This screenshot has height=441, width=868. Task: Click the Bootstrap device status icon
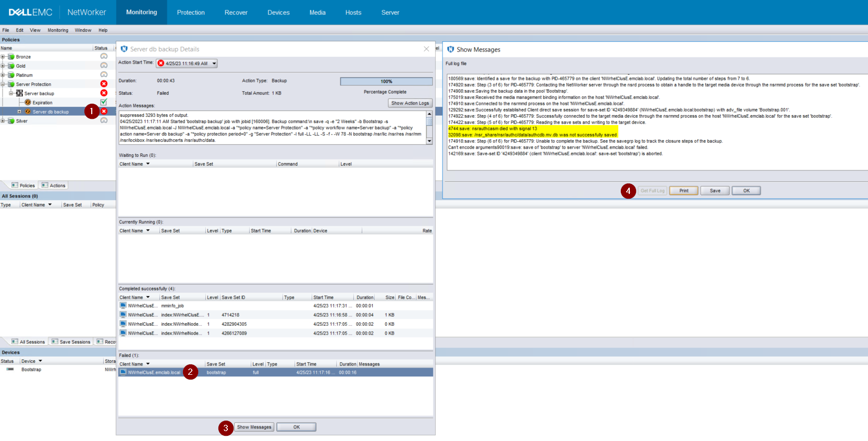coord(10,370)
